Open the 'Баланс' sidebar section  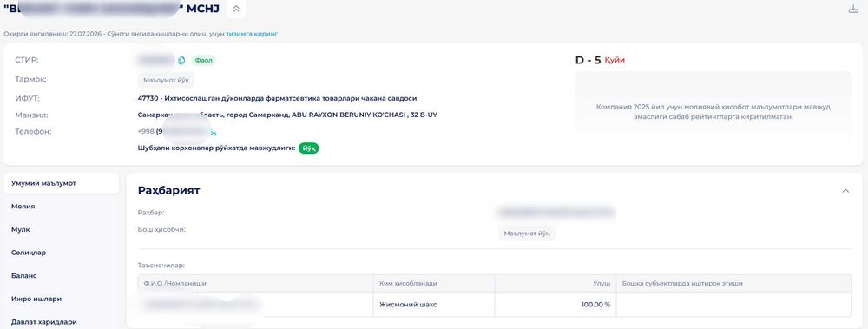coord(23,275)
